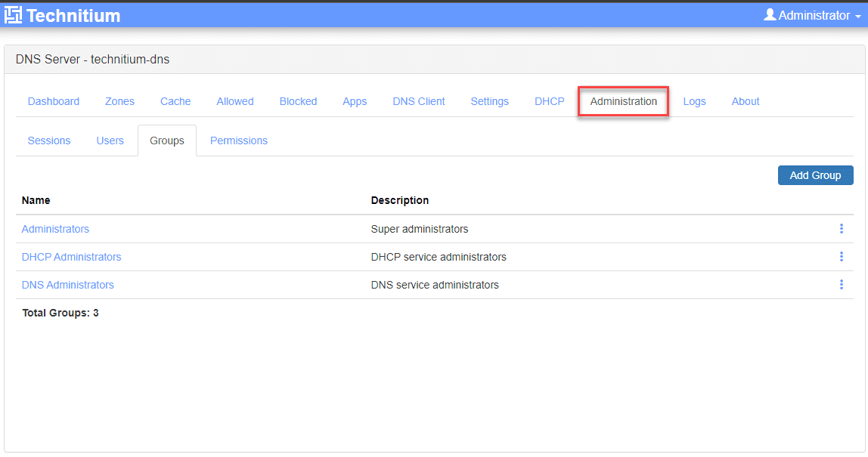The image size is (868, 457).
Task: Open the DNS Administrators group link
Action: pos(67,285)
